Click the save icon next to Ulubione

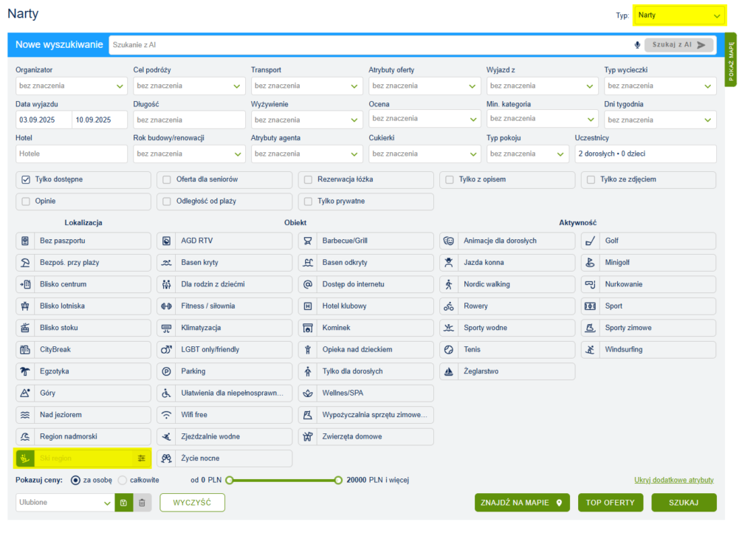pos(123,503)
